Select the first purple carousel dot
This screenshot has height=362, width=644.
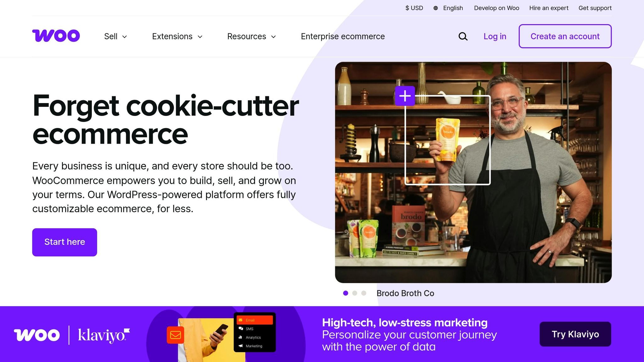[x=346, y=293]
